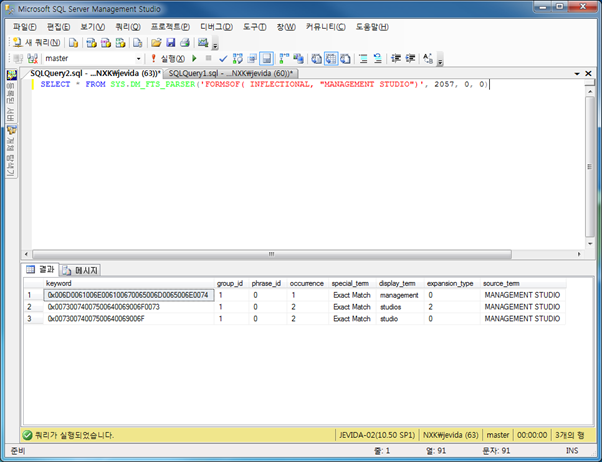This screenshot has height=462, width=602.
Task: Click the keyword column header
Action: click(128, 283)
